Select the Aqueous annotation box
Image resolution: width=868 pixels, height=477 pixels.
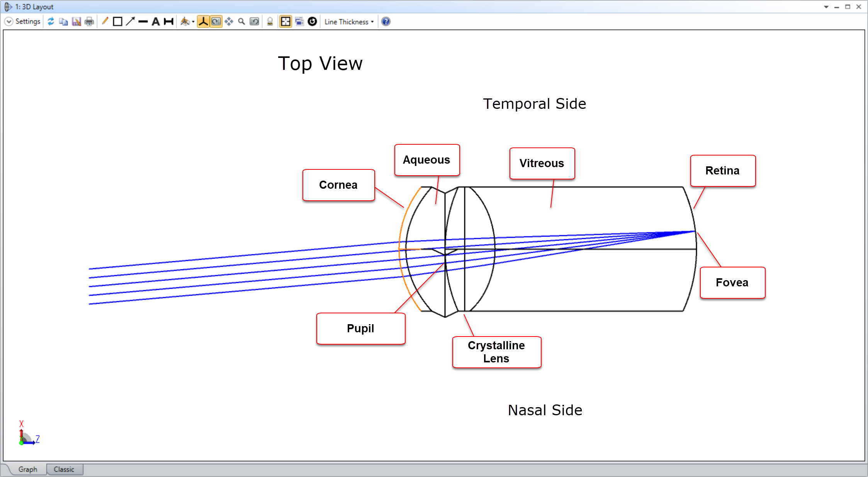point(427,160)
